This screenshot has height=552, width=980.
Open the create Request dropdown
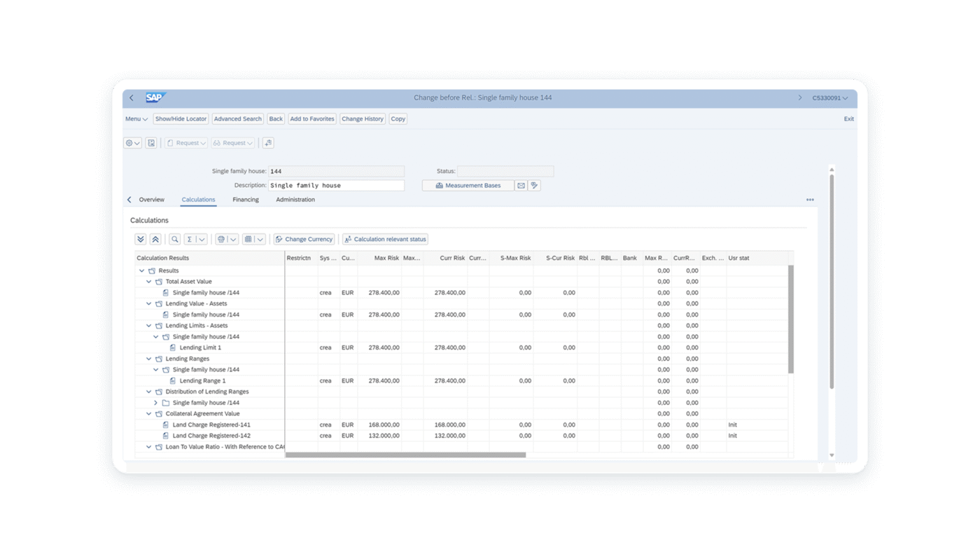click(185, 143)
